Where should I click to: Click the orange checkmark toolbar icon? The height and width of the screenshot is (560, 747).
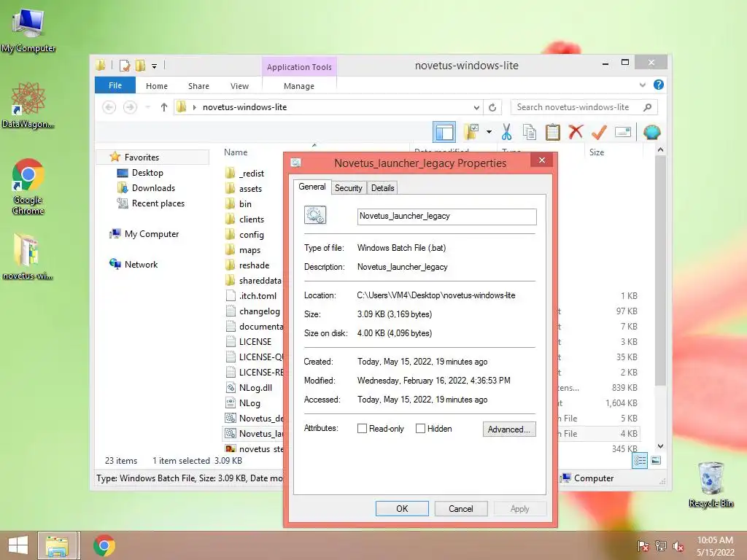[x=599, y=133]
